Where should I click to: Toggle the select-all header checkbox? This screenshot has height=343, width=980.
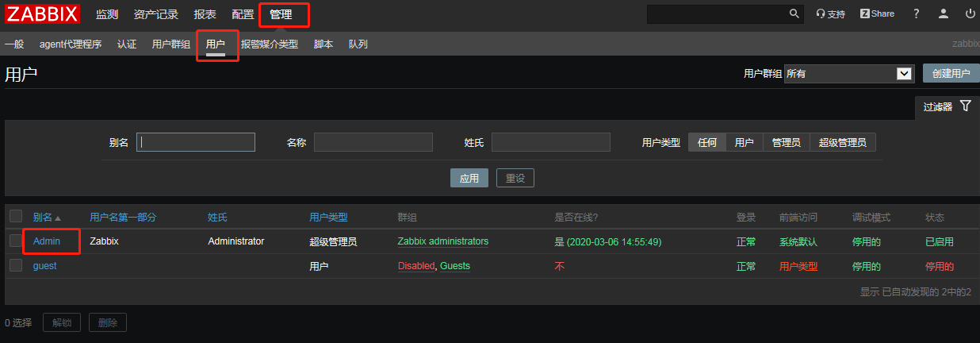pos(16,216)
